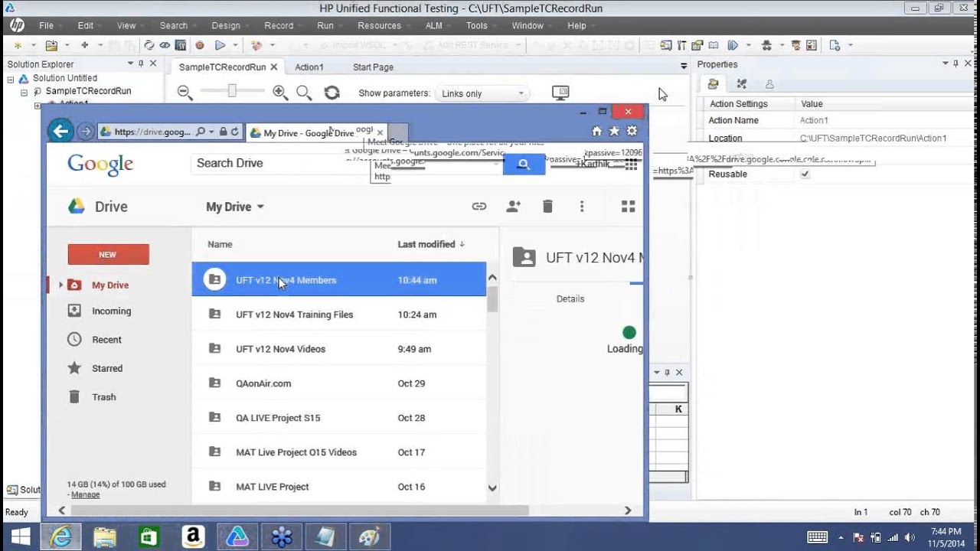The width and height of the screenshot is (980, 551).
Task: Click the Run play button in UFT toolbar
Action: click(220, 45)
